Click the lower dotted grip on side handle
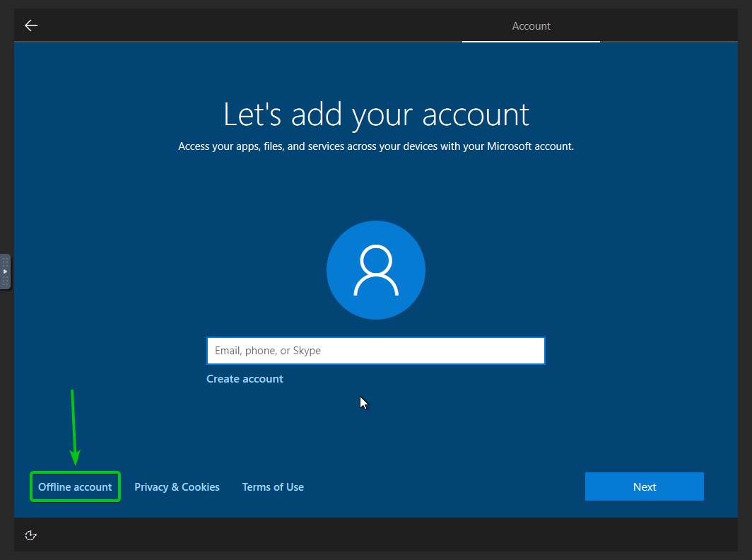752x560 pixels. point(5,281)
